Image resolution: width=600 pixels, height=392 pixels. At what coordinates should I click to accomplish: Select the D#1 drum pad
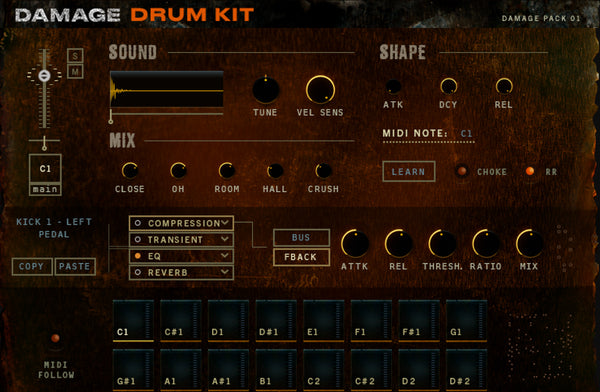[x=276, y=321]
